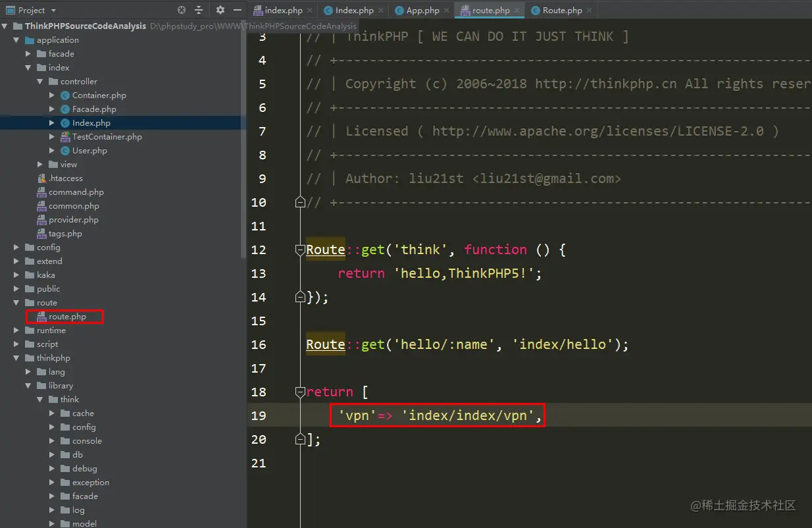
Task: Close the capitalized Route.php tab
Action: (x=589, y=11)
